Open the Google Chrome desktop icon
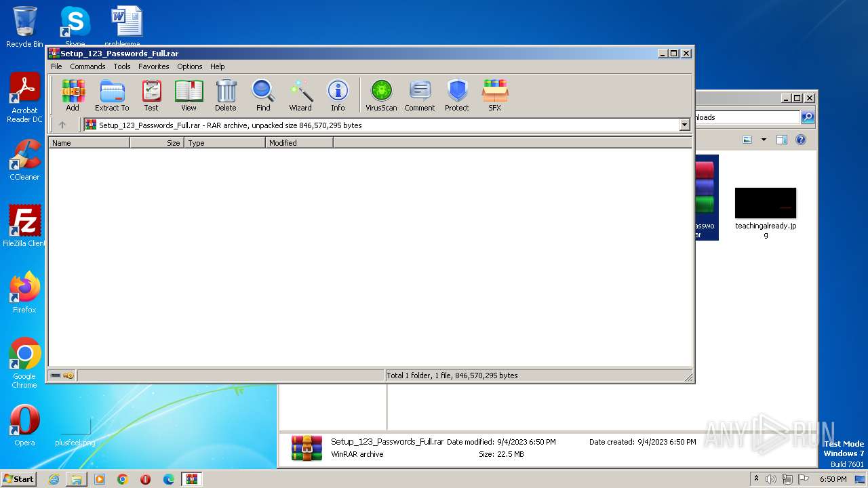Viewport: 868px width, 488px height. (x=24, y=363)
